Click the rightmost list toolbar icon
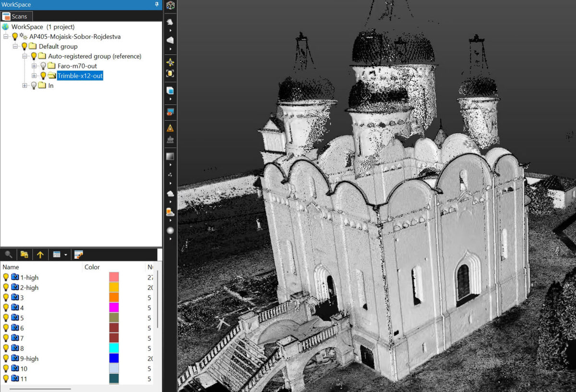576x392 pixels. 79,254
